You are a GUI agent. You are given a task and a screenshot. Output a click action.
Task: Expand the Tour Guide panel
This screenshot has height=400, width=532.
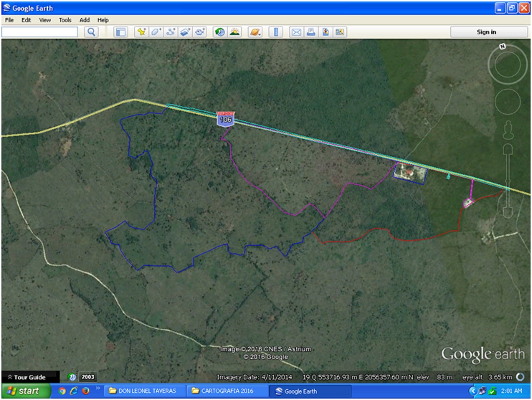(27, 377)
